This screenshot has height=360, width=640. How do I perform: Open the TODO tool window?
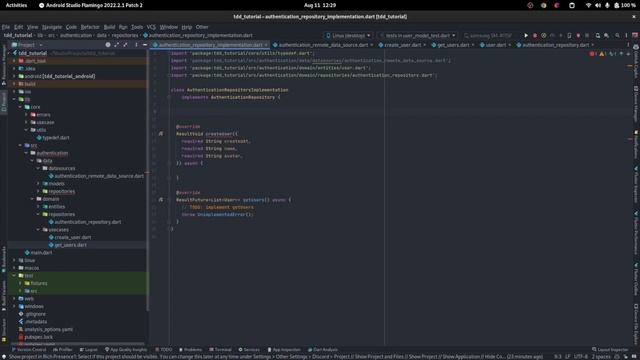pos(164,349)
